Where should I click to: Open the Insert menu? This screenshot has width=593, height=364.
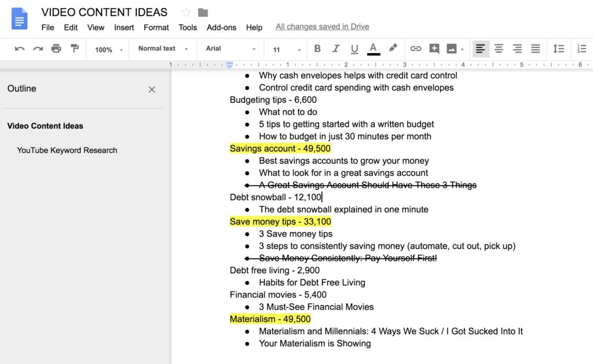124,28
